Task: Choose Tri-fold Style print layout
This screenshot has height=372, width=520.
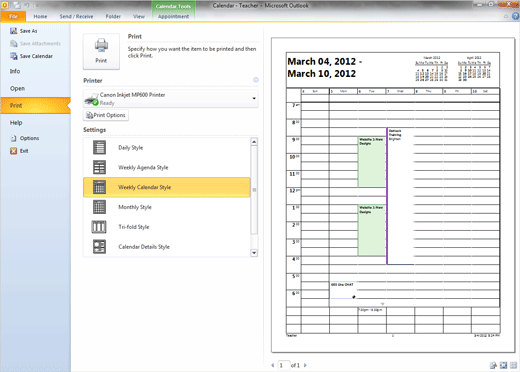Action: (x=166, y=227)
